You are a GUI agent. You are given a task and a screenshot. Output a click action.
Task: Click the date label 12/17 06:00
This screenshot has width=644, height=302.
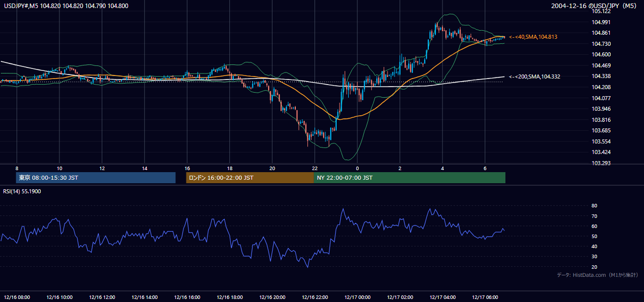(x=485, y=297)
